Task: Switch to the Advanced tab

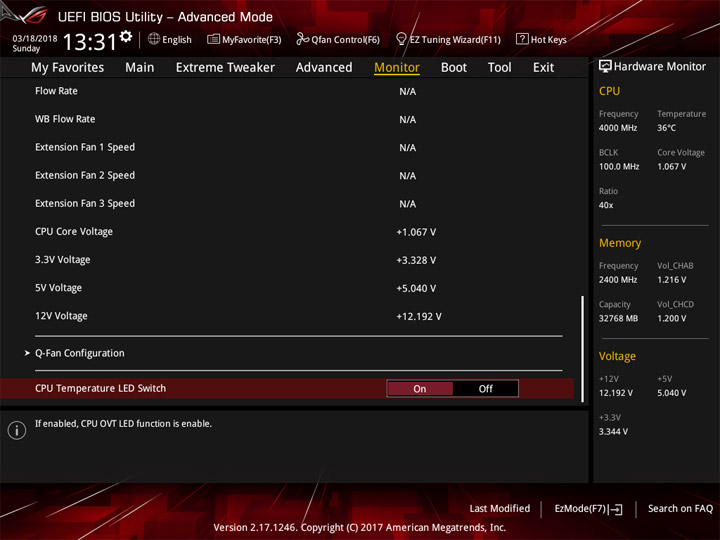Action: pos(324,68)
